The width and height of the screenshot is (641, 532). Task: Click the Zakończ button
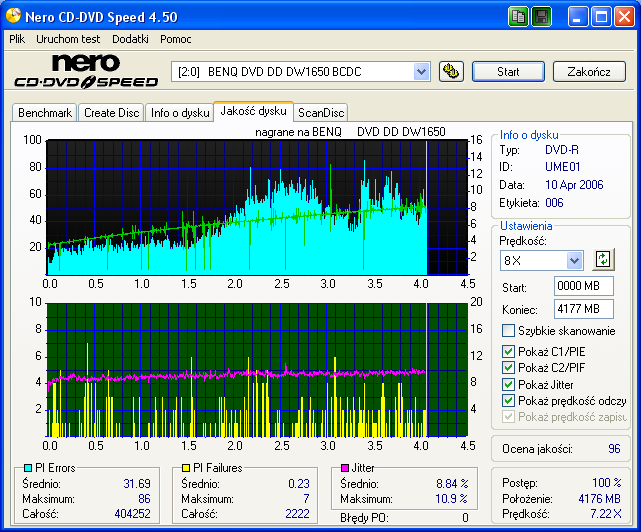[589, 72]
